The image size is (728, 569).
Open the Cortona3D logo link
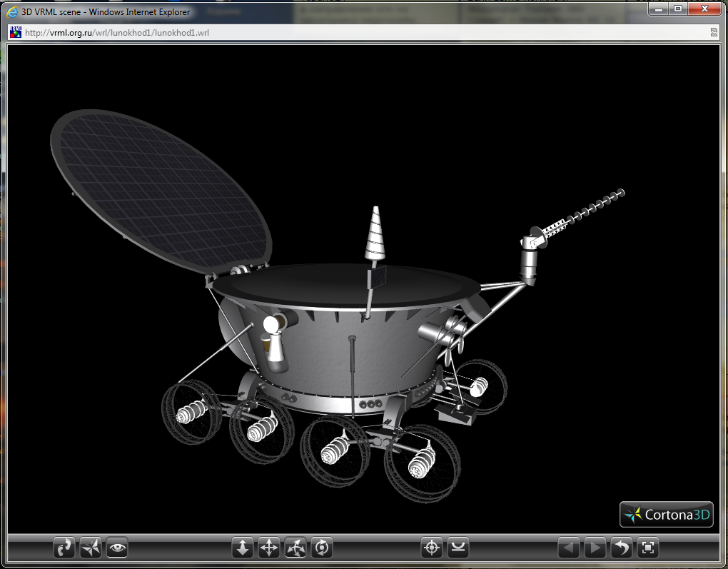tap(667, 514)
